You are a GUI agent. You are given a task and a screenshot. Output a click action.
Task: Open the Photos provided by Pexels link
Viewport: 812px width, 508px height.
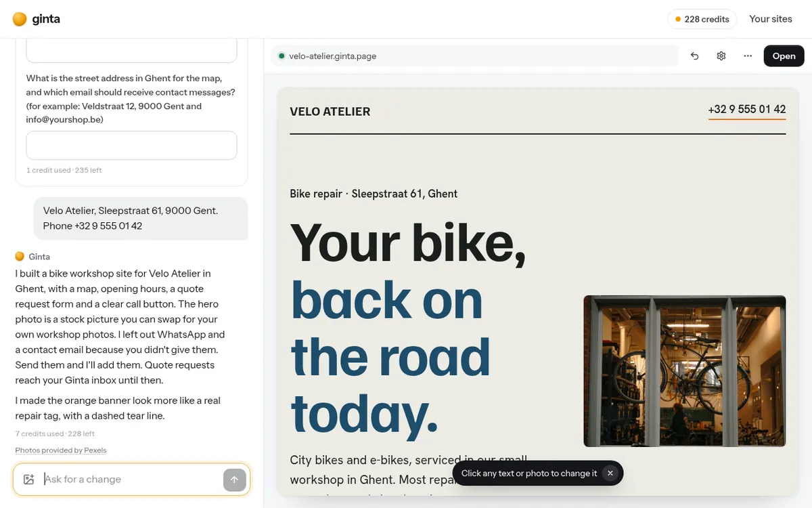61,450
